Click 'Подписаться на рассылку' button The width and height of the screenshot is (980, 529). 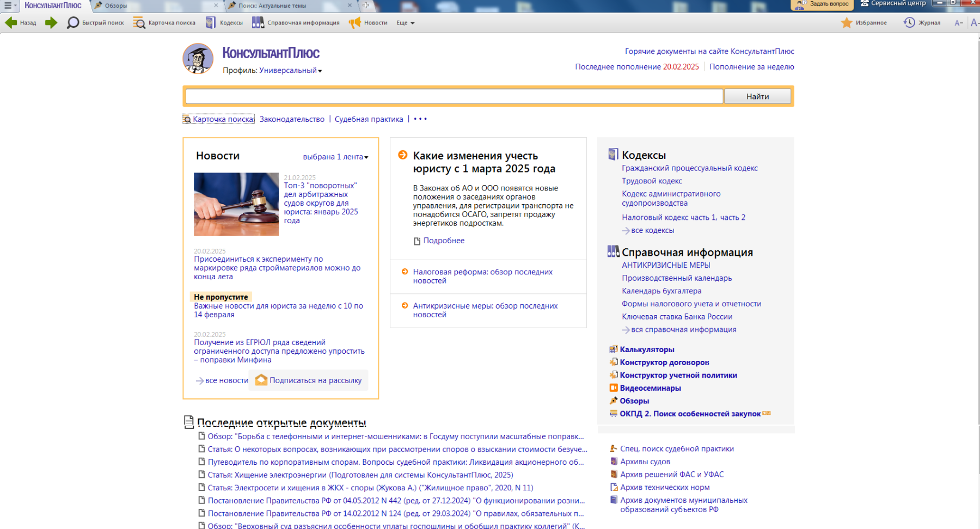(x=309, y=380)
